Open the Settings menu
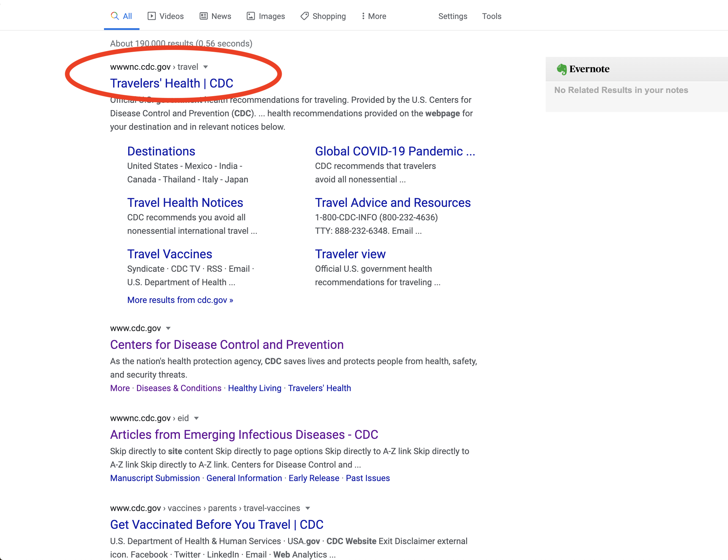The image size is (728, 560). coord(452,16)
